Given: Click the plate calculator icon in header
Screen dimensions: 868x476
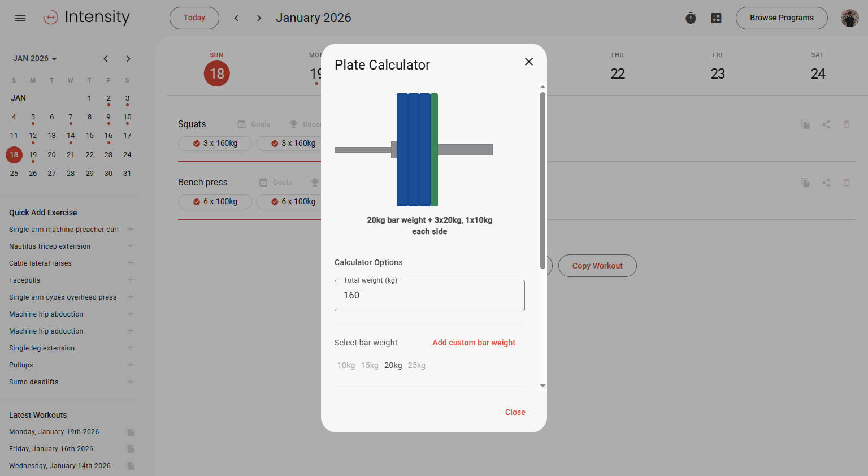Looking at the screenshot, I should [716, 18].
